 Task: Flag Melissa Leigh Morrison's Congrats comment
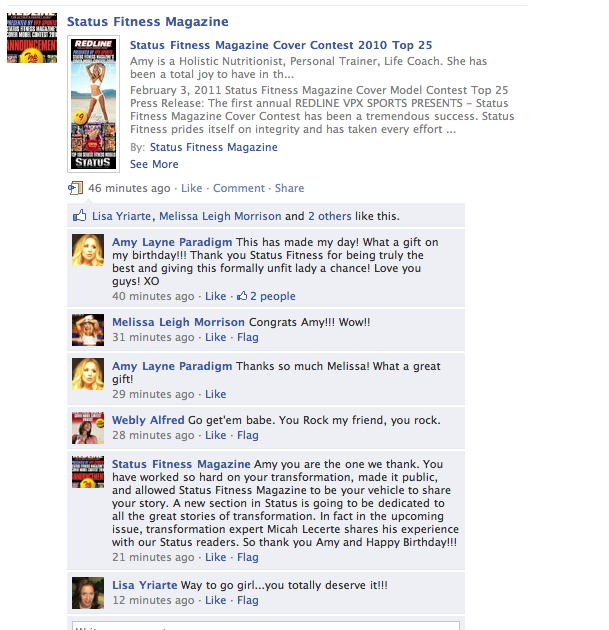(x=248, y=337)
